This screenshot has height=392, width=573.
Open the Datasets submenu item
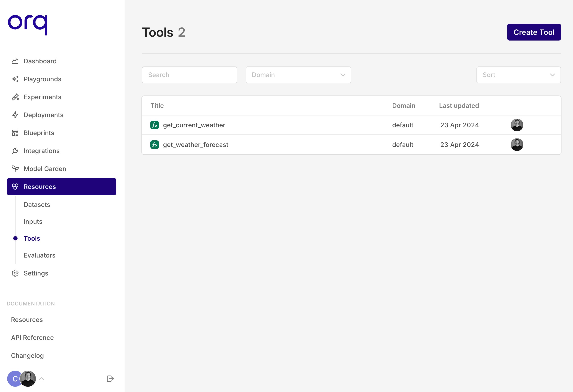click(37, 205)
